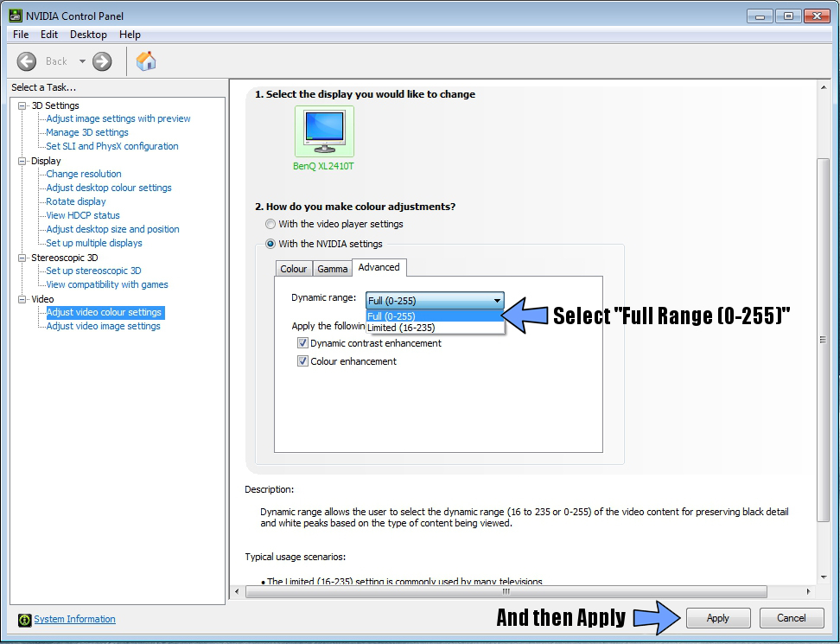Open Set SLI and PhysX configuration
Image resolution: width=840 pixels, height=644 pixels.
(x=112, y=146)
